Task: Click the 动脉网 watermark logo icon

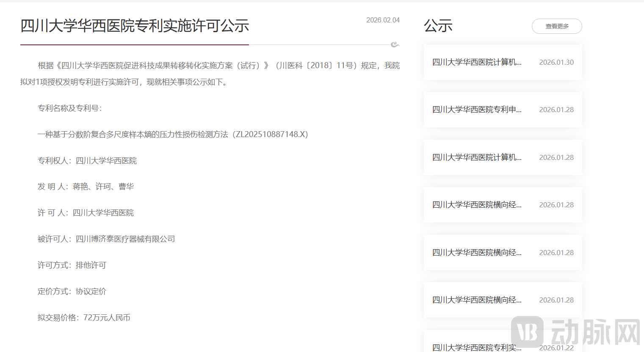Action: click(x=527, y=332)
